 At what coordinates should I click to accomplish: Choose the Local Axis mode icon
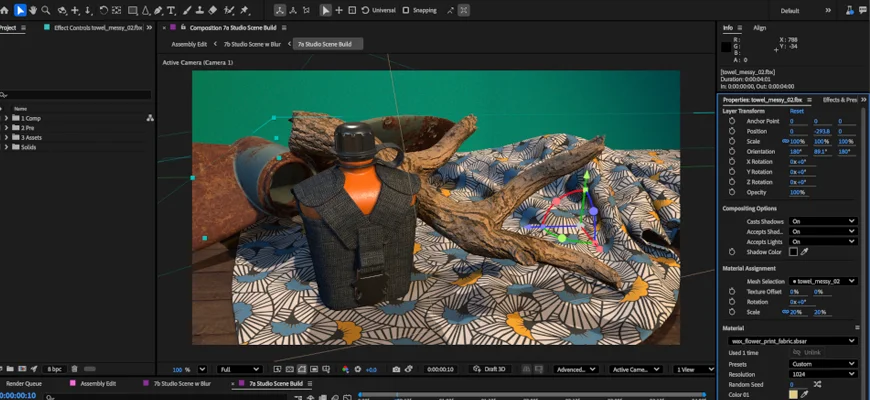281,10
